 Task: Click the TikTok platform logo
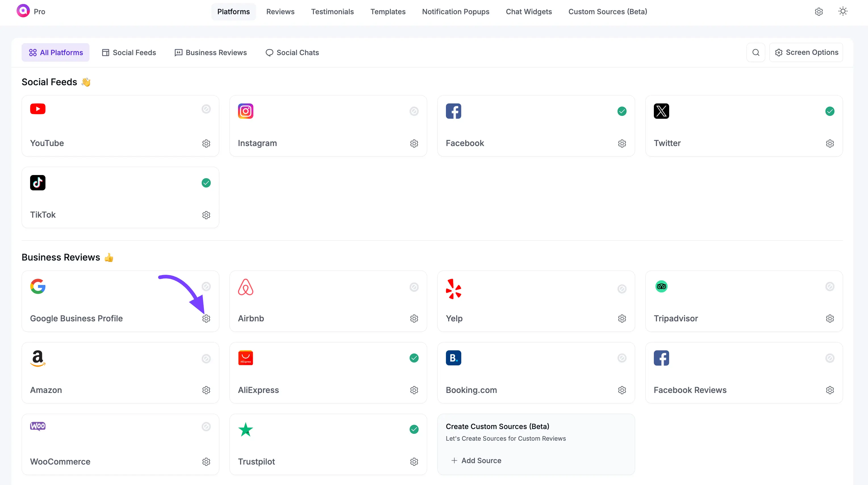pos(38,182)
